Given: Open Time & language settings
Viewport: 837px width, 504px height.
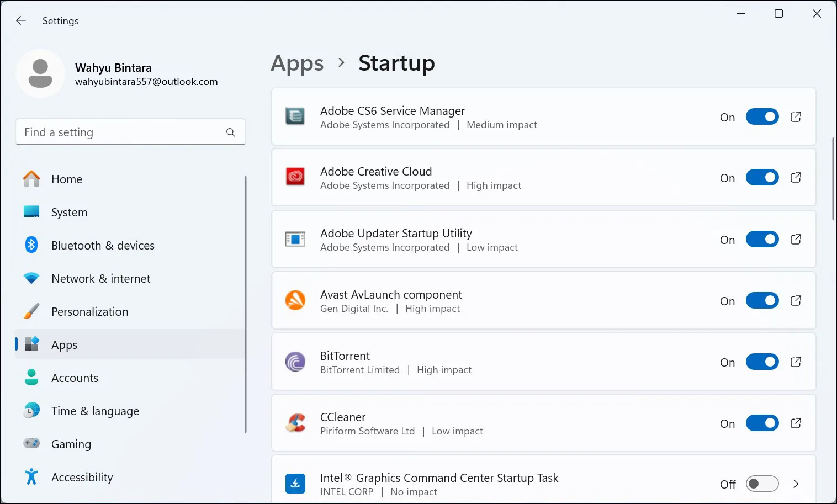Looking at the screenshot, I should [x=95, y=411].
